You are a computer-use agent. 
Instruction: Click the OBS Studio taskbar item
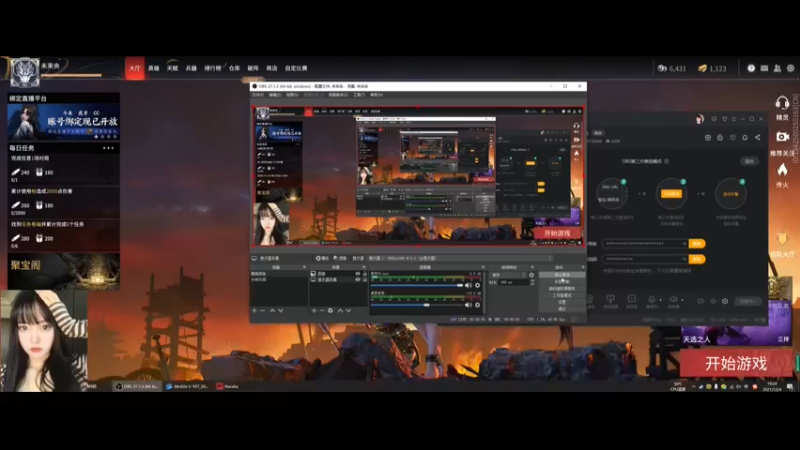tap(137, 386)
